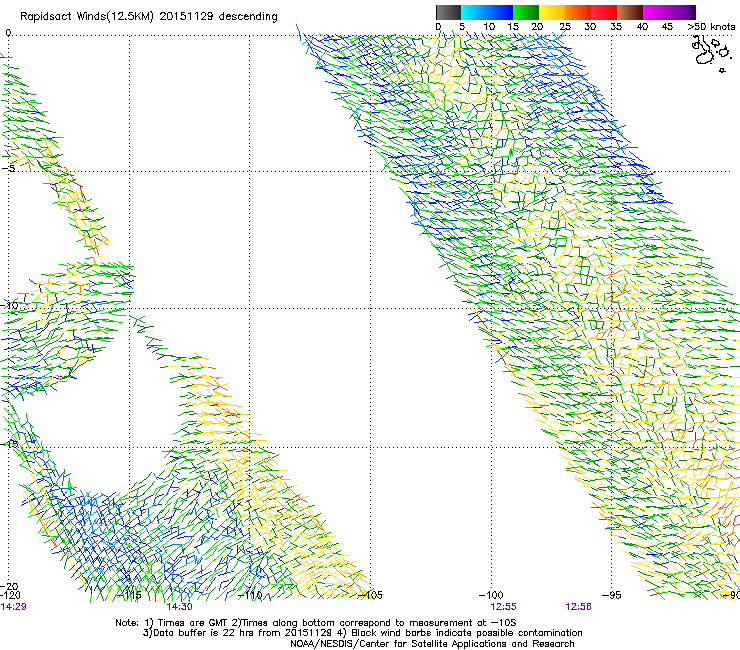Click the red 30-35 knots legend segment
This screenshot has height=650, width=740.
coord(604,12)
